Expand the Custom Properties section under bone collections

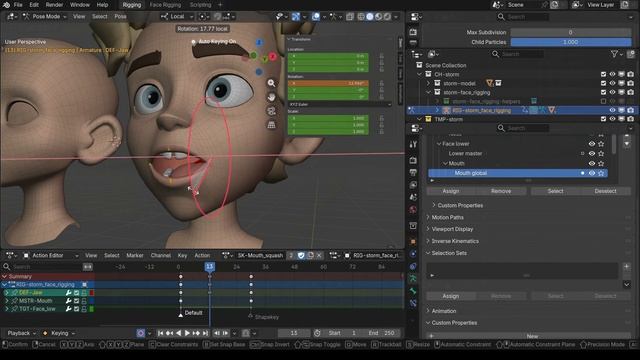click(460, 205)
